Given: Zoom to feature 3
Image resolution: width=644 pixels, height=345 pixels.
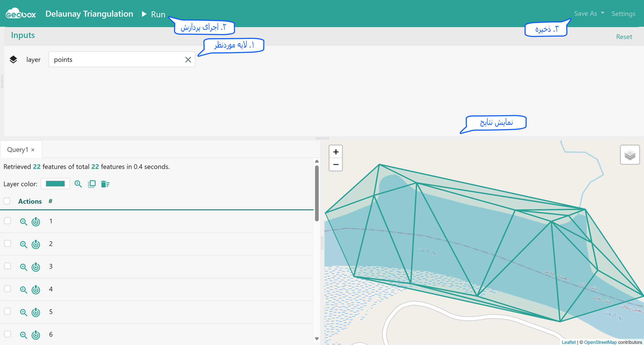Looking at the screenshot, I should click(x=23, y=267).
